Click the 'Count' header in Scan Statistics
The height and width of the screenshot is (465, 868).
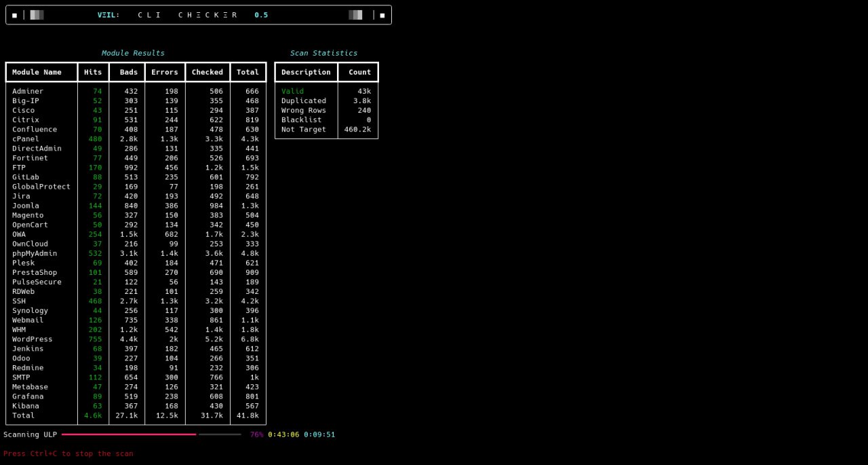coord(360,72)
